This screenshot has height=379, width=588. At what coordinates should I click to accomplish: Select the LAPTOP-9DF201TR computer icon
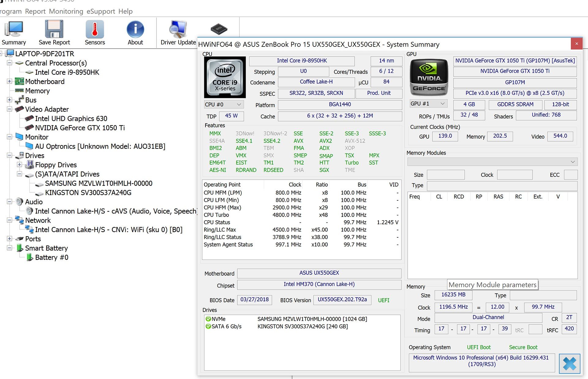(10, 54)
